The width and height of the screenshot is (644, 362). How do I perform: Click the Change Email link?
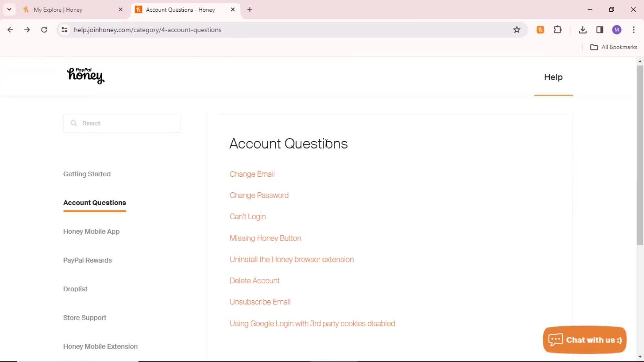[x=252, y=174]
